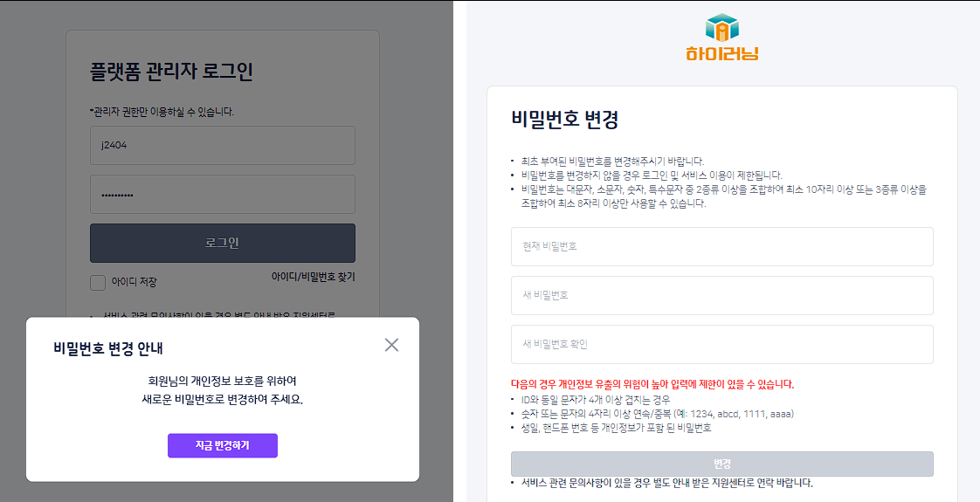Close the 비밀번호 변경 안내 dialog
This screenshot has height=502, width=980.
(391, 345)
